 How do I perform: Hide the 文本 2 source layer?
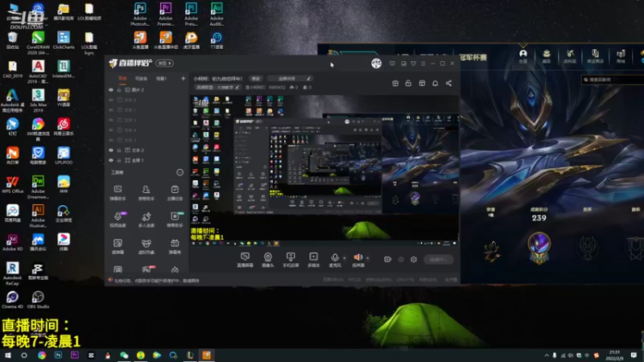(111, 150)
